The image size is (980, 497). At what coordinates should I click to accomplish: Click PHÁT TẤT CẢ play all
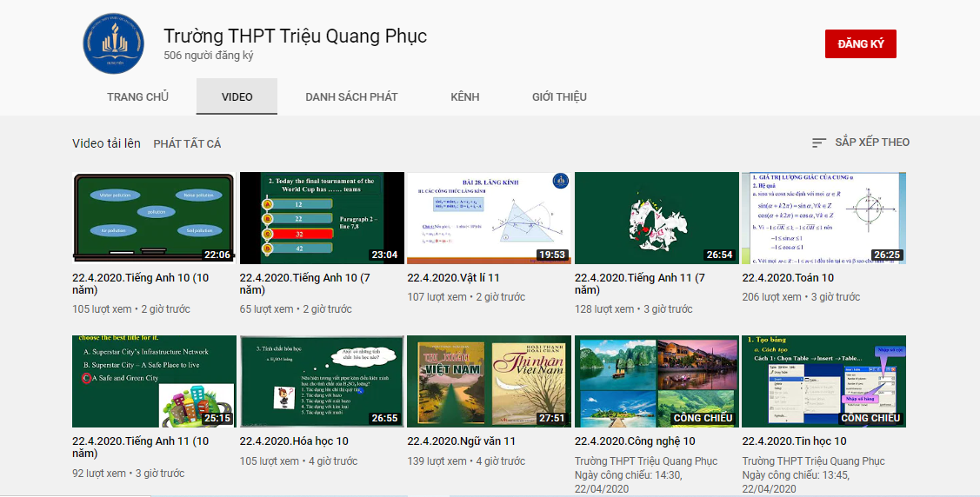coord(188,143)
